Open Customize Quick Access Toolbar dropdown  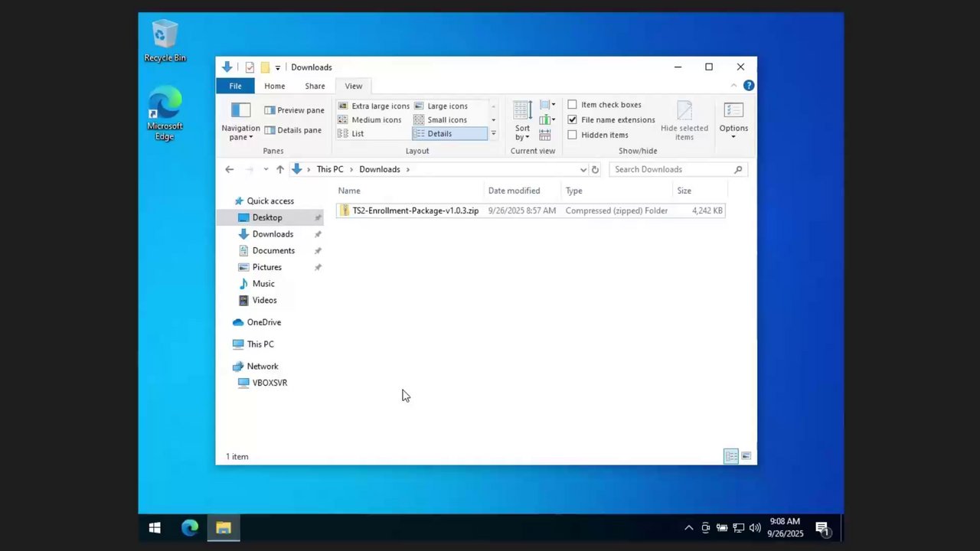click(277, 67)
